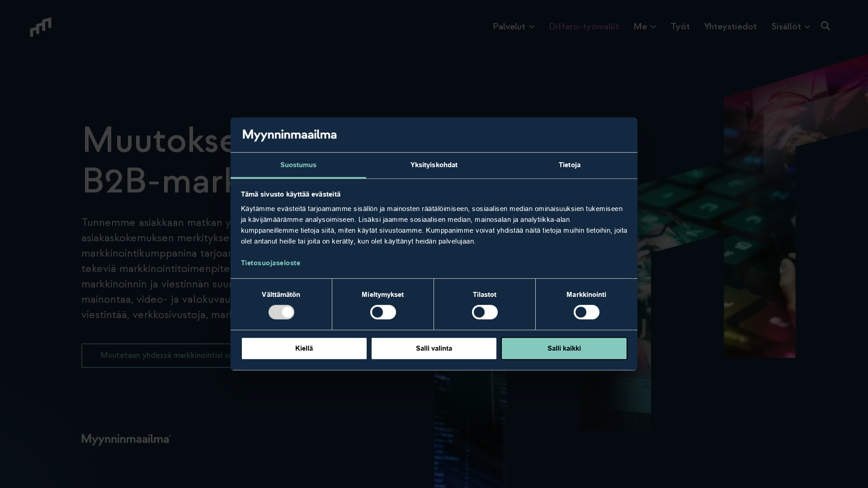The width and height of the screenshot is (868, 488).
Task: Accept all cookies with Salli kaikki
Action: (x=564, y=348)
